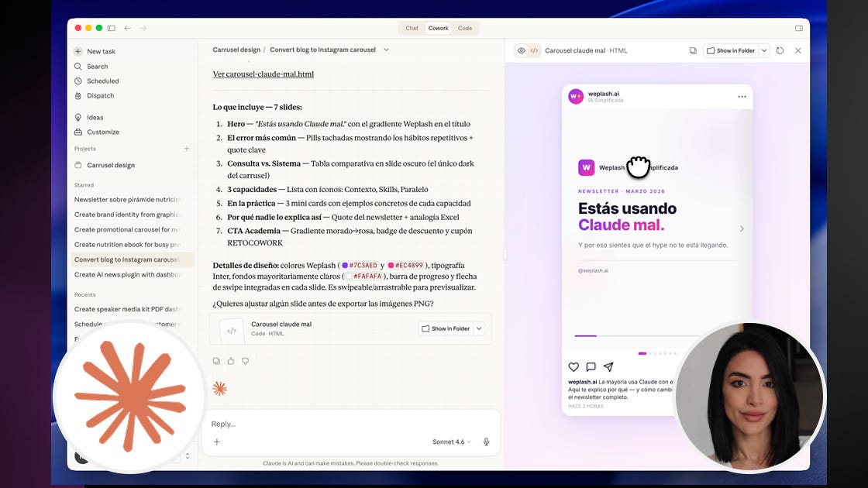Viewport: 868px width, 488px height.
Task: Select Convert blog to Instagram carousel task
Action: point(133,259)
